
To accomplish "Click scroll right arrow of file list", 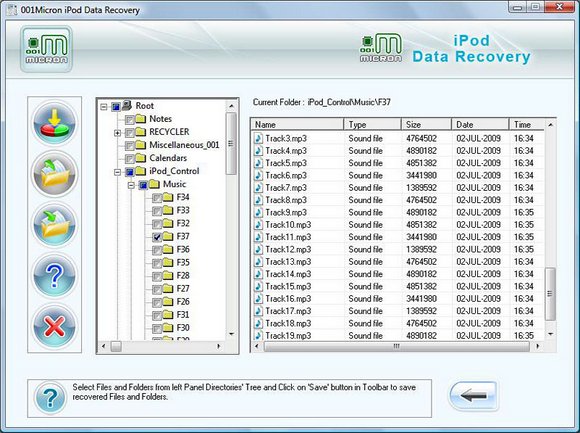I will (537, 346).
